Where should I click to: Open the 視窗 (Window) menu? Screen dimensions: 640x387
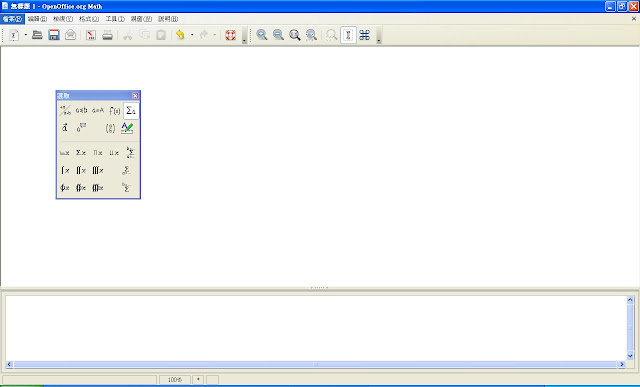(141, 19)
